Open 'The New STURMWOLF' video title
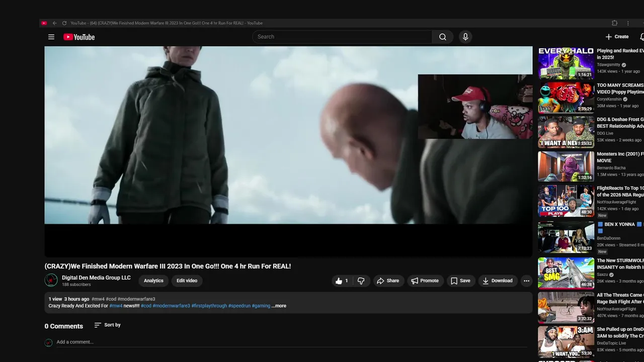The height and width of the screenshot is (362, 644). point(620,264)
